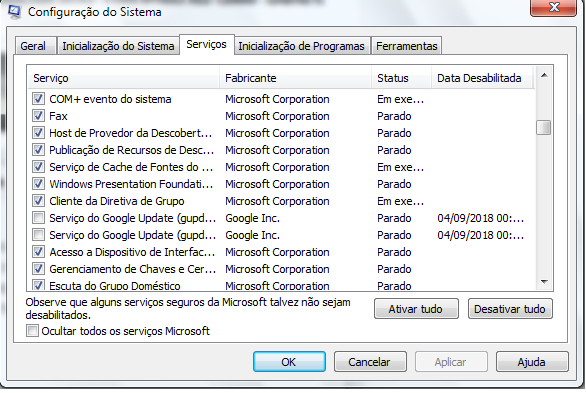Confirm with the OK button
Image resolution: width=586 pixels, height=393 pixels.
pos(289,362)
